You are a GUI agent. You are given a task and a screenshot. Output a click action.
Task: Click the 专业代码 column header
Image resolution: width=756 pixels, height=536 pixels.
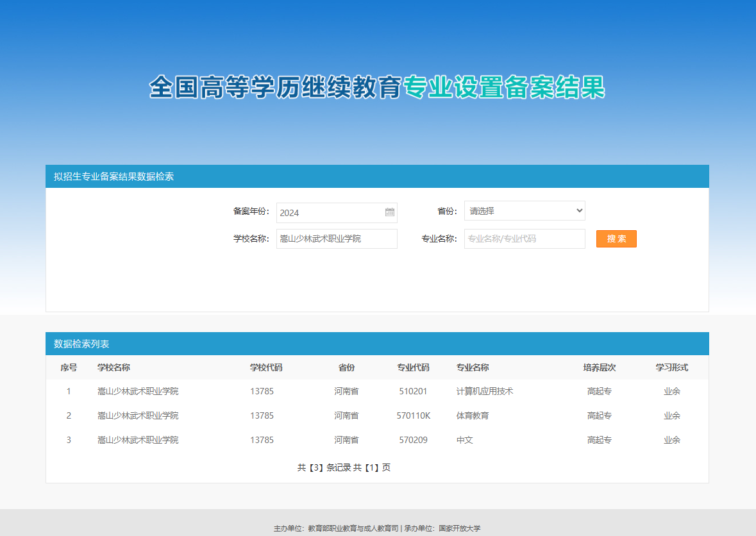pyautogui.click(x=413, y=367)
